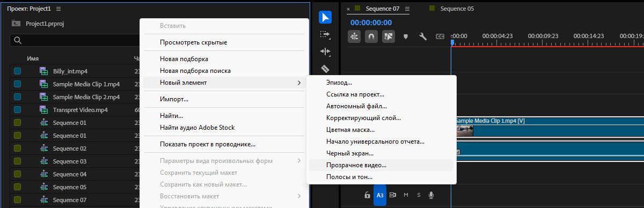Click the Transpret Video.mp4 file icon
644x208 pixels.
click(x=44, y=110)
